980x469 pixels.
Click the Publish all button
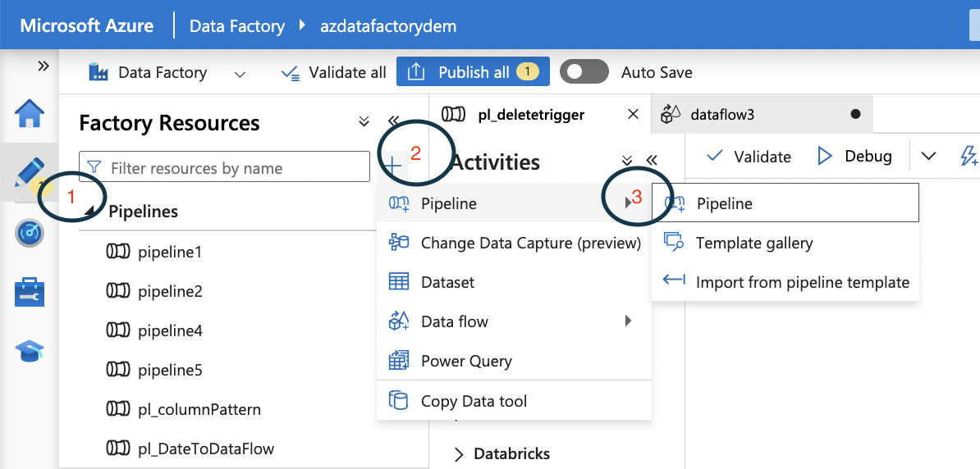click(x=473, y=72)
